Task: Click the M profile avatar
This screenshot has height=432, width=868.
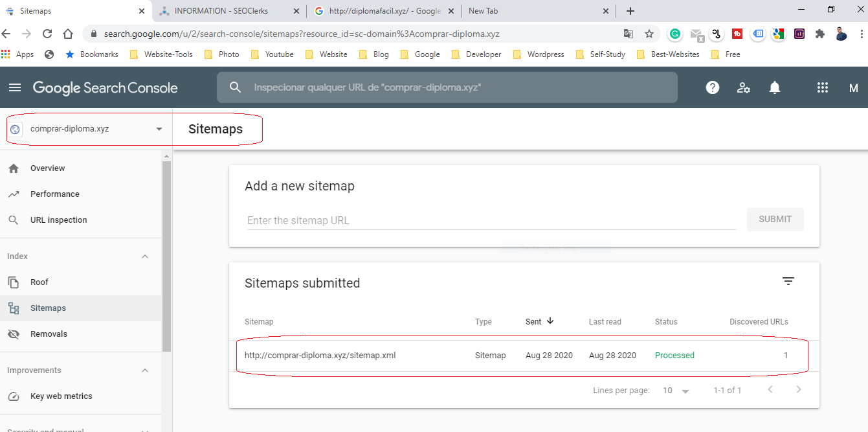Action: tap(853, 87)
